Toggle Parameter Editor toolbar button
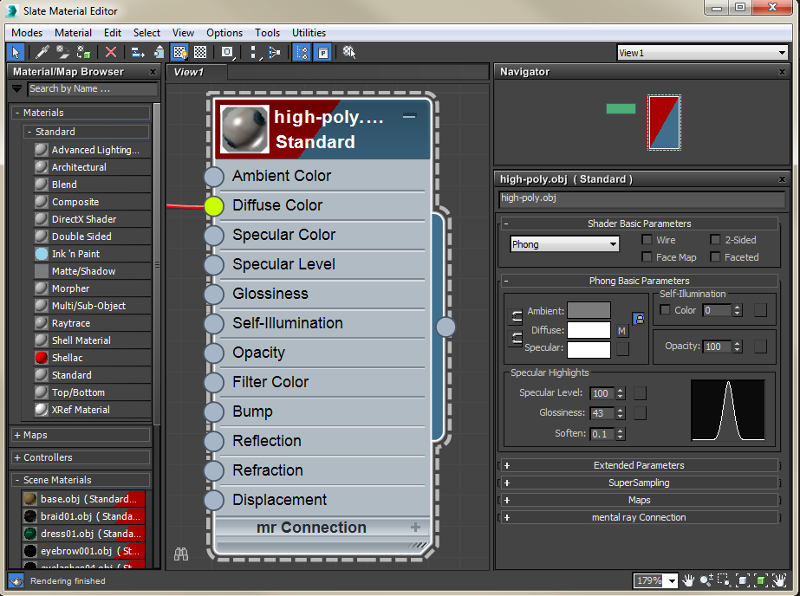Image resolution: width=800 pixels, height=596 pixels. (x=323, y=52)
